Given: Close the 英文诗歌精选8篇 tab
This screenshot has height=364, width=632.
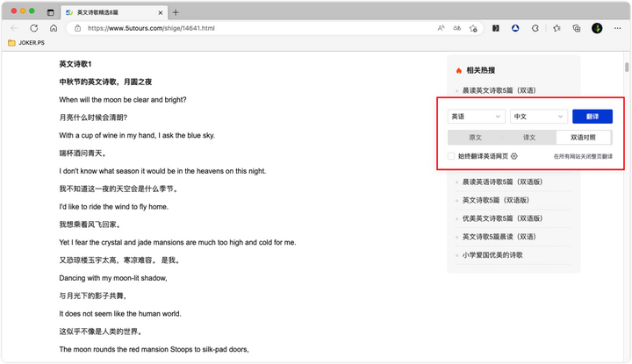Looking at the screenshot, I should [161, 13].
